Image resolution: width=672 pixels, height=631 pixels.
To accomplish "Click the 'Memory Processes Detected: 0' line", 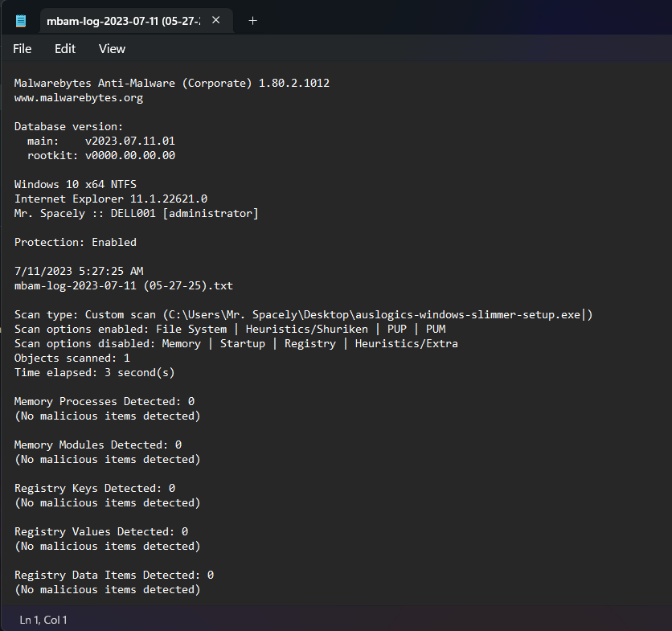I will [104, 402].
